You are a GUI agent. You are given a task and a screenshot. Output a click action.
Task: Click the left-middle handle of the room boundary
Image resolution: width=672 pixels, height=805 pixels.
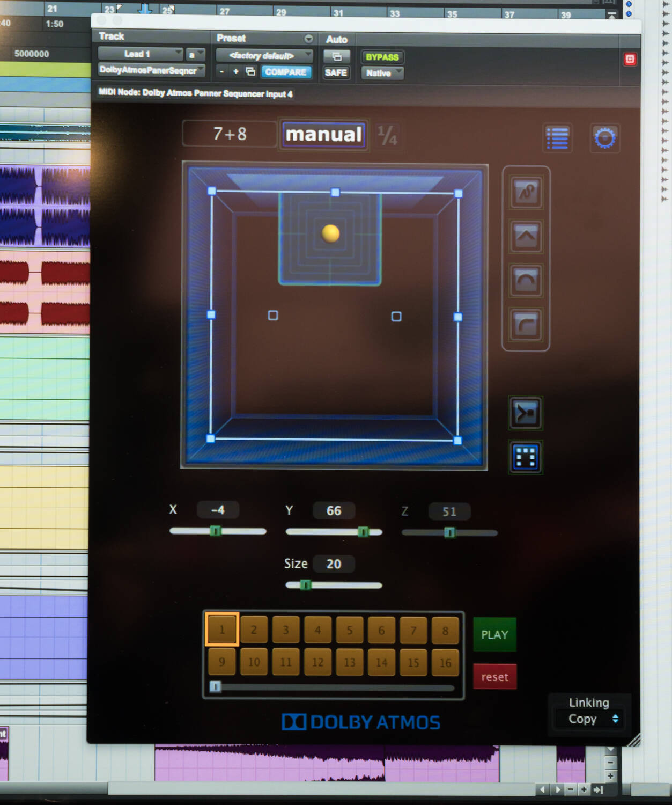coord(211,314)
